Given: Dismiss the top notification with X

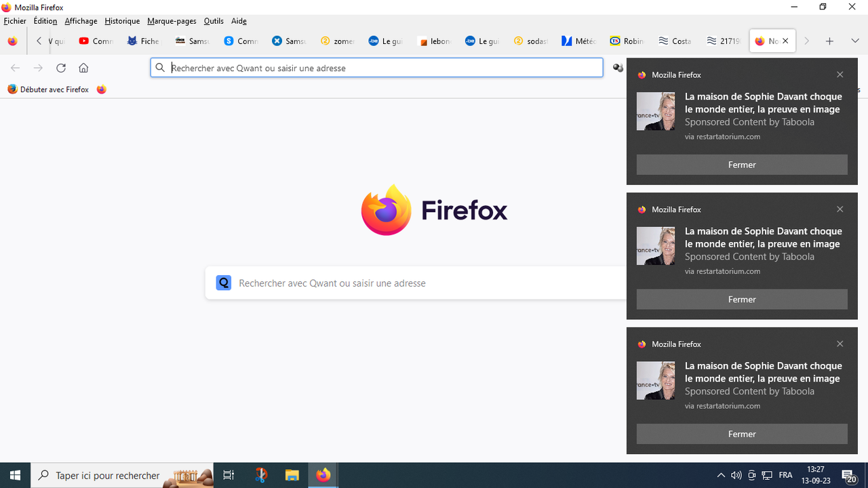Looking at the screenshot, I should point(840,75).
